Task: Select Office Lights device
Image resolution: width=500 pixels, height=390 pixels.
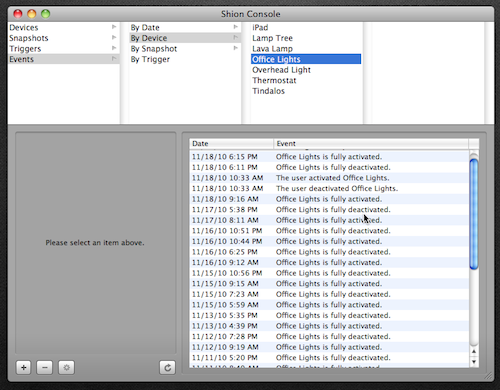Action: click(306, 59)
